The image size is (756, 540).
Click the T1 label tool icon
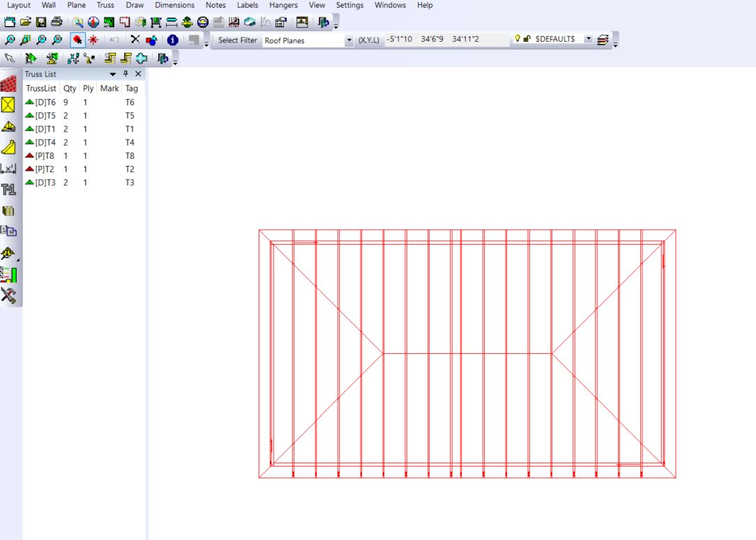click(x=9, y=190)
